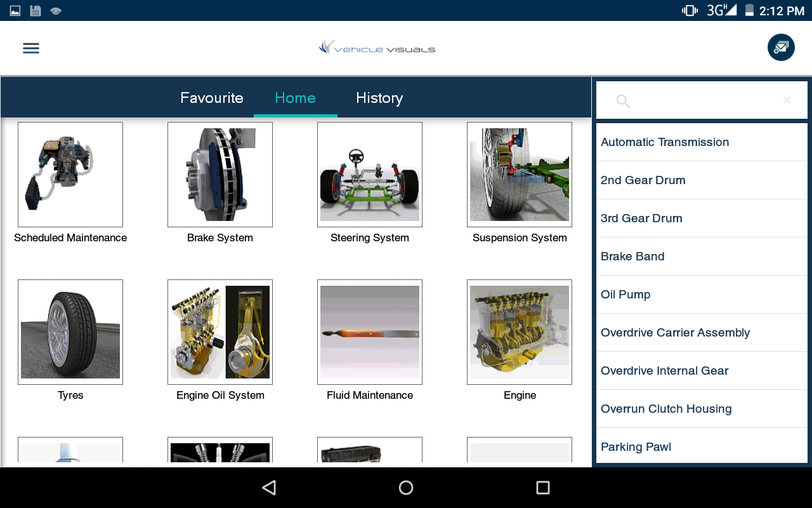
Task: Open the Suspension System thumbnail
Action: [x=520, y=175]
